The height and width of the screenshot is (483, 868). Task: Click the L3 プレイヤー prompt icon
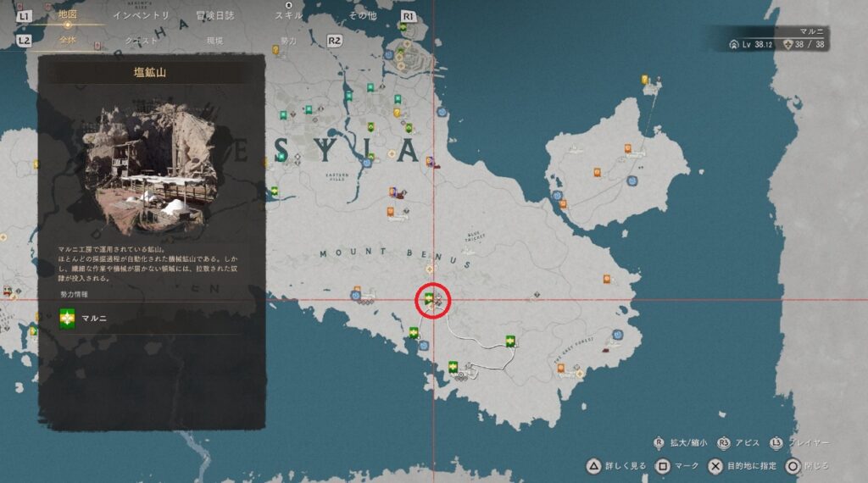[x=776, y=442]
